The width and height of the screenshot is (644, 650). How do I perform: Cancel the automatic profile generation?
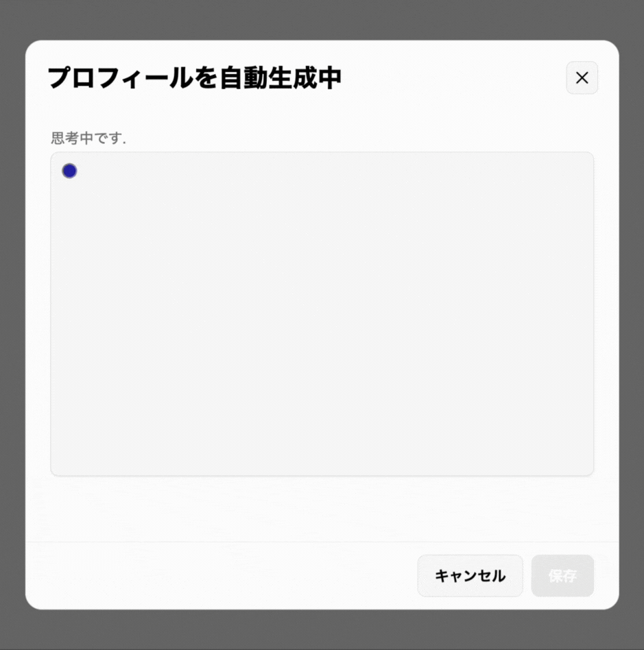point(470,575)
